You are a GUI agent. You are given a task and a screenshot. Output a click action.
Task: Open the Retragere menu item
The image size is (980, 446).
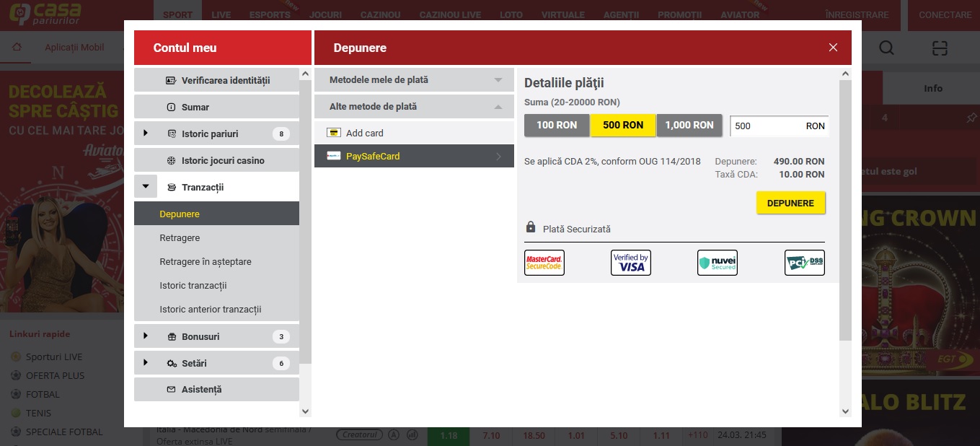[216, 238]
